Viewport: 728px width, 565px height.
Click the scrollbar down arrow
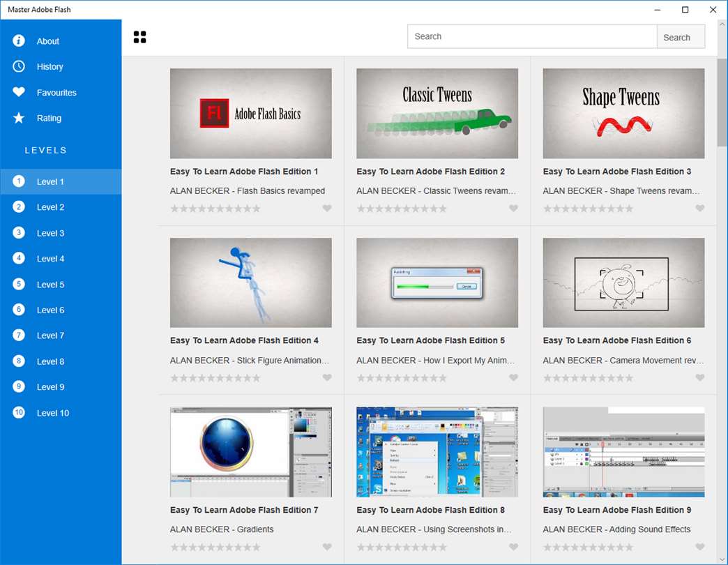[722, 559]
